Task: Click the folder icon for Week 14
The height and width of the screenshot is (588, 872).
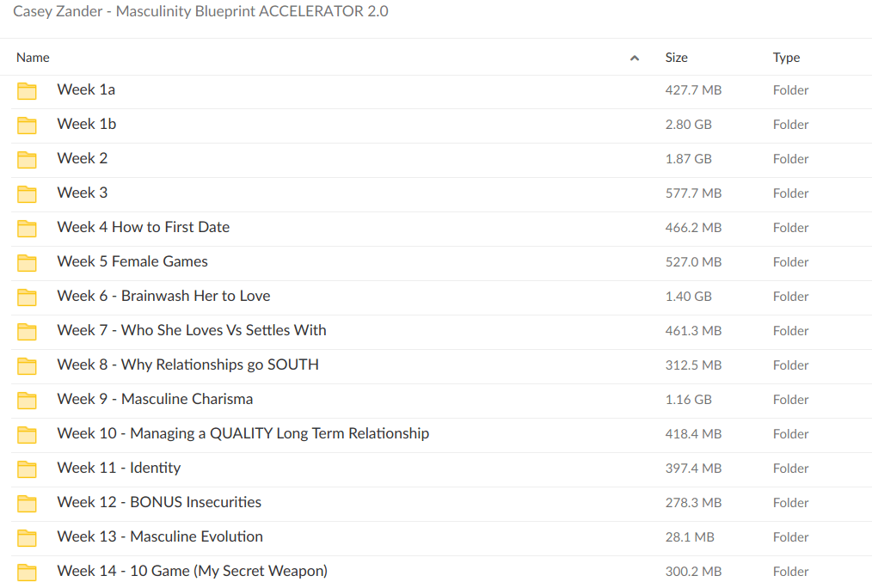Action: (27, 571)
